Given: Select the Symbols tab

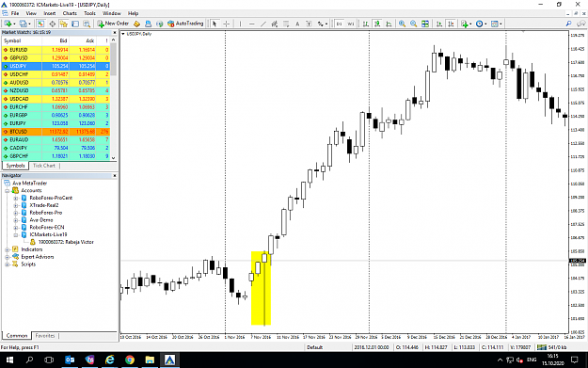Looking at the screenshot, I should click(15, 166).
